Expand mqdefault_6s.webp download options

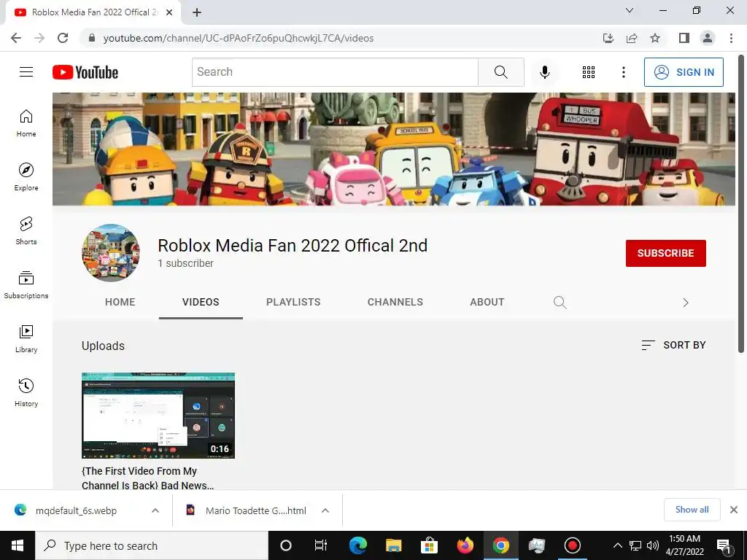(155, 510)
